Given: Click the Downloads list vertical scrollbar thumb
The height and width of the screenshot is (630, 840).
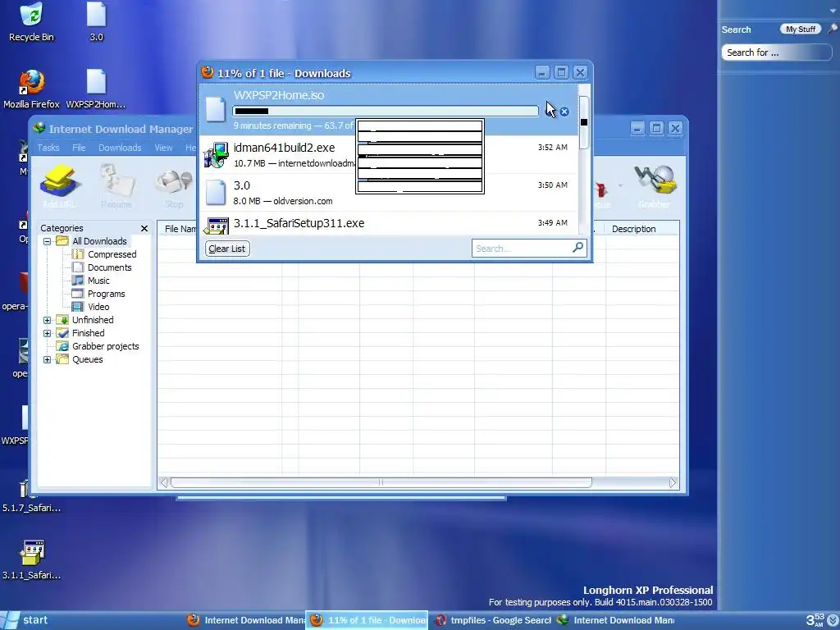Looking at the screenshot, I should coord(584,122).
